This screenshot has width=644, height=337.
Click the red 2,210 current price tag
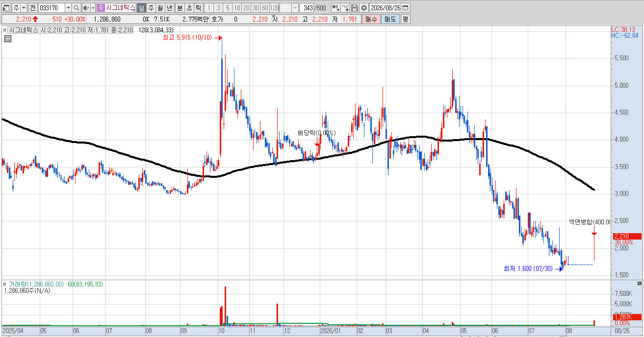coord(627,237)
